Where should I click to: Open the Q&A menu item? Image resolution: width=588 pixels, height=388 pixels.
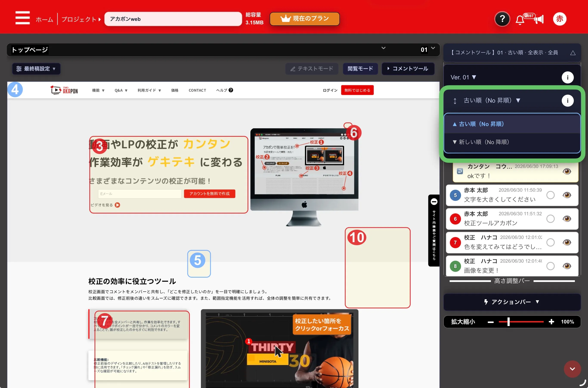[121, 90]
